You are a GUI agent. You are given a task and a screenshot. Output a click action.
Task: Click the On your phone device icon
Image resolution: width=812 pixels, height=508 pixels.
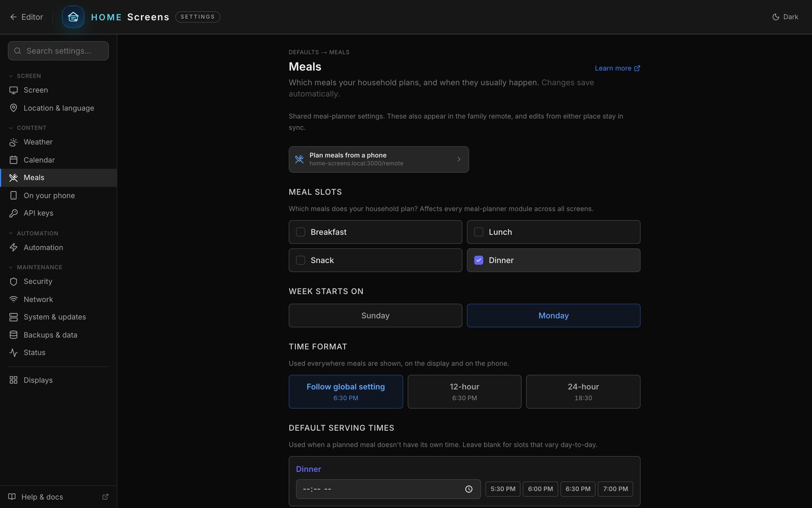click(x=14, y=195)
